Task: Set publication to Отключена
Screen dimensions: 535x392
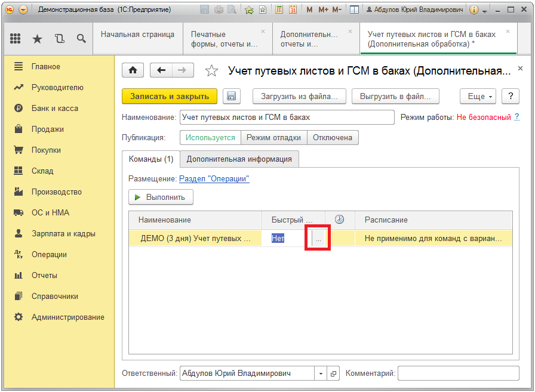Action: point(333,137)
